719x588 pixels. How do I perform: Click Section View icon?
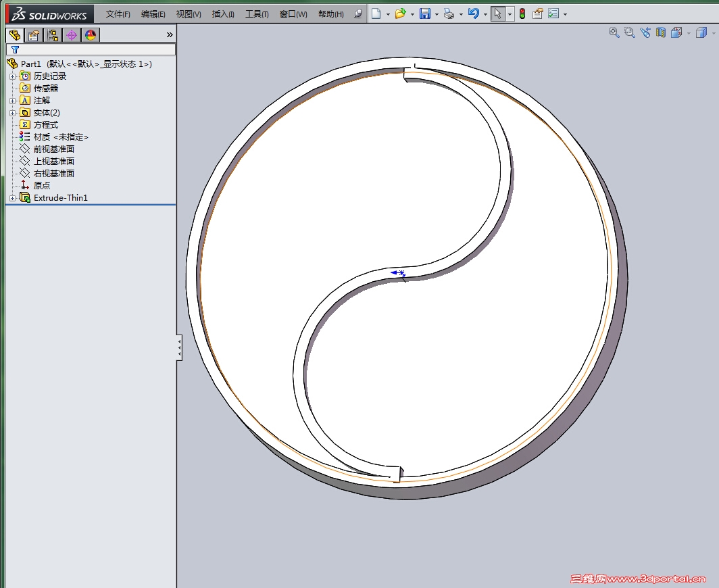[661, 32]
